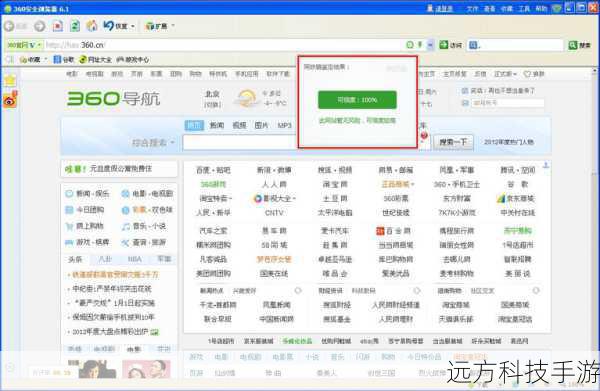This screenshot has width=600, height=391.
Task: Open the 音乐·小说 category
Action: click(x=143, y=226)
